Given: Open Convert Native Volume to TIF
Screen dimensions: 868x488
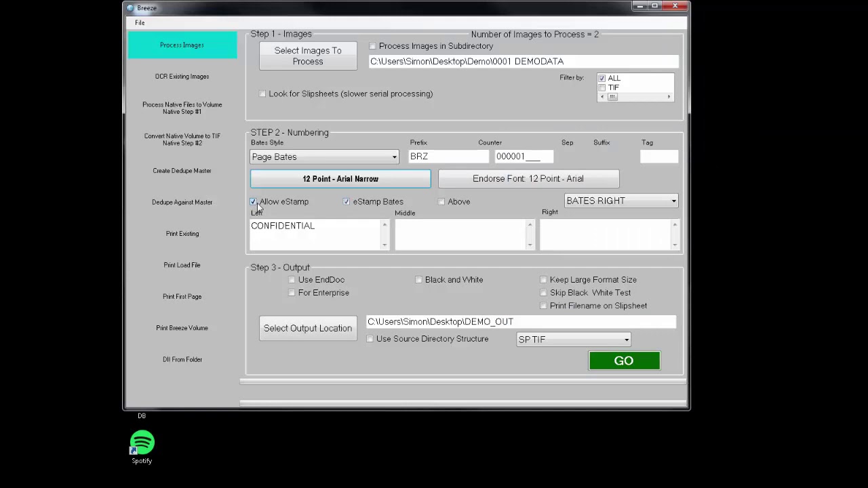Looking at the screenshot, I should [x=182, y=139].
